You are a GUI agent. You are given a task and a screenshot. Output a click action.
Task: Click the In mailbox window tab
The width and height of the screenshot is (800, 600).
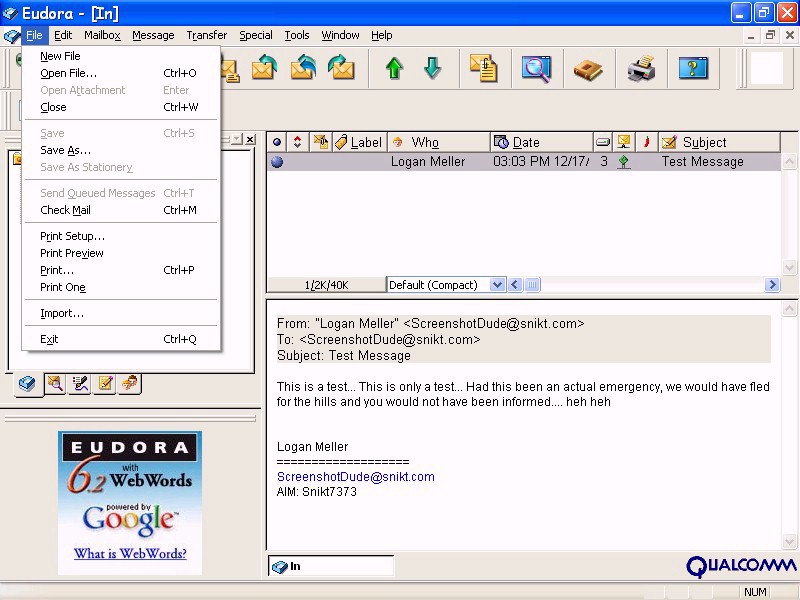[x=331, y=566]
